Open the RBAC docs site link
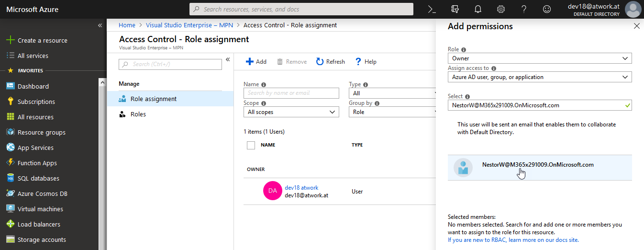The width and height of the screenshot is (644, 250). click(513, 240)
